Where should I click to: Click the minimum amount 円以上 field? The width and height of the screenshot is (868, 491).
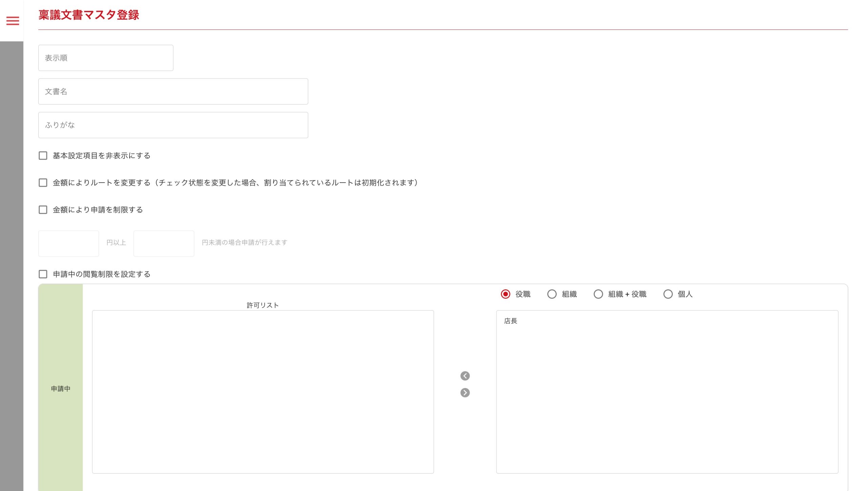pos(68,244)
